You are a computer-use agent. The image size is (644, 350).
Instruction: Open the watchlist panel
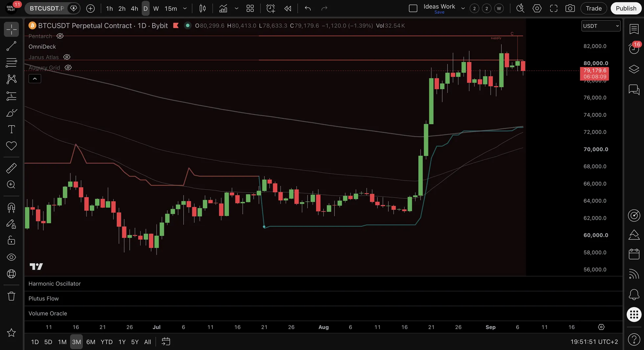(x=634, y=29)
